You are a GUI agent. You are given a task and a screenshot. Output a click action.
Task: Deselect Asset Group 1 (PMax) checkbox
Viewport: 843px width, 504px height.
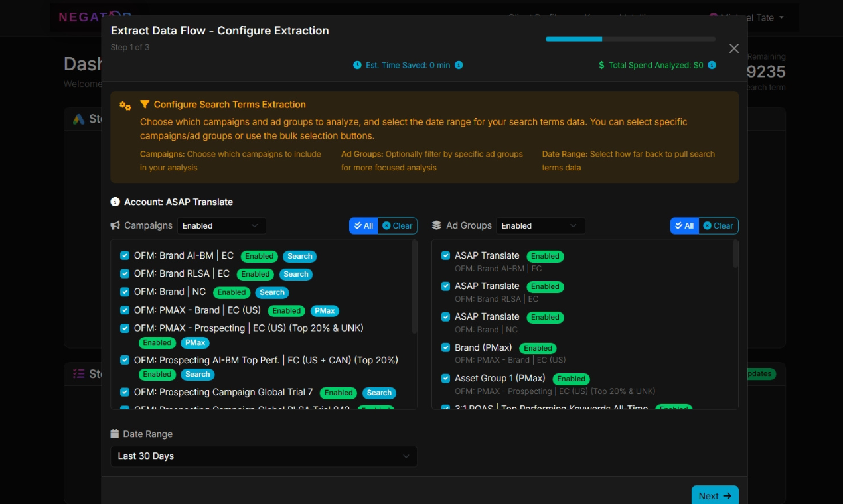[446, 378]
